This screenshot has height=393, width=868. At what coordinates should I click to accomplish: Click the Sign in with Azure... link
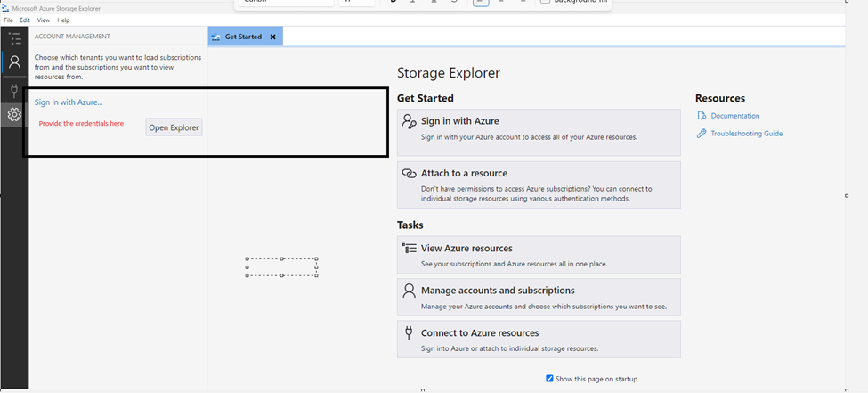69,102
